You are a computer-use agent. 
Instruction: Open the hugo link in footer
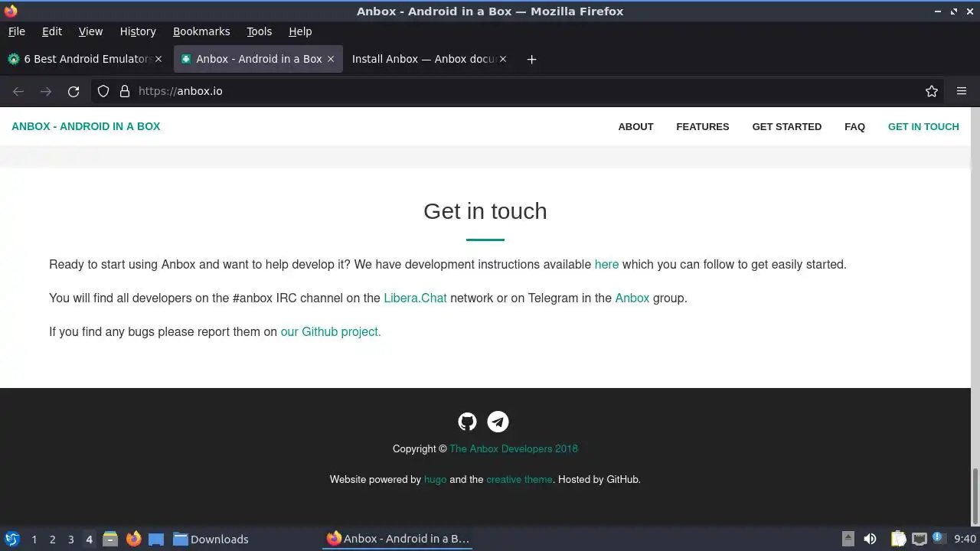point(435,479)
